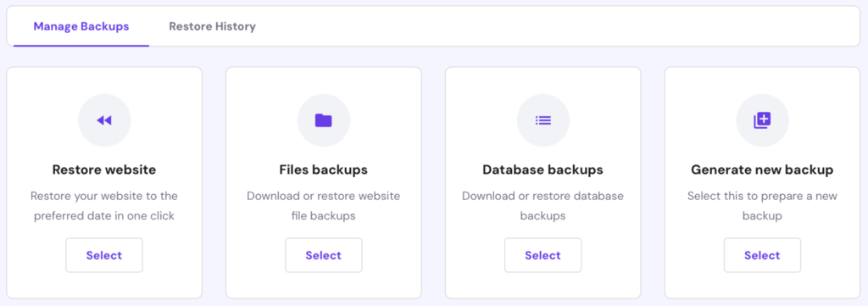The width and height of the screenshot is (868, 306).
Task: Click the prepare a new backup description
Action: 762,206
